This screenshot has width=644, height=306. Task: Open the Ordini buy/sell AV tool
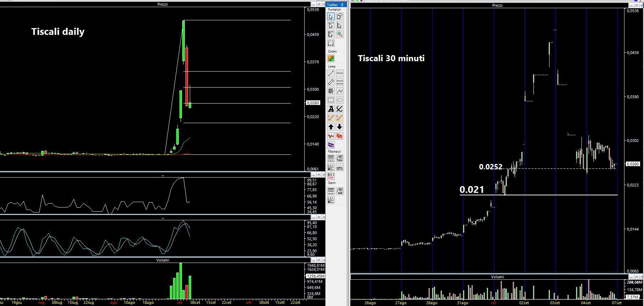click(x=331, y=58)
